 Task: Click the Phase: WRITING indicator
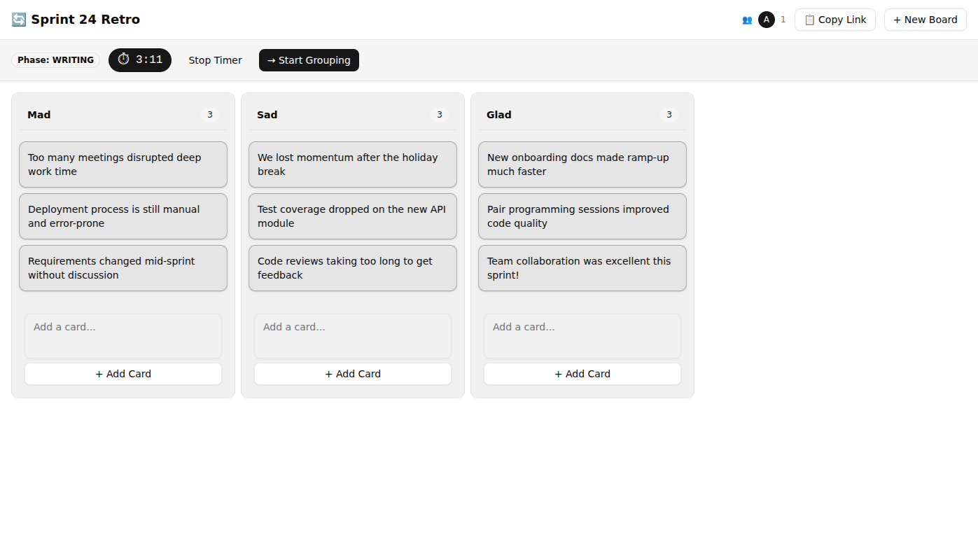pos(55,59)
